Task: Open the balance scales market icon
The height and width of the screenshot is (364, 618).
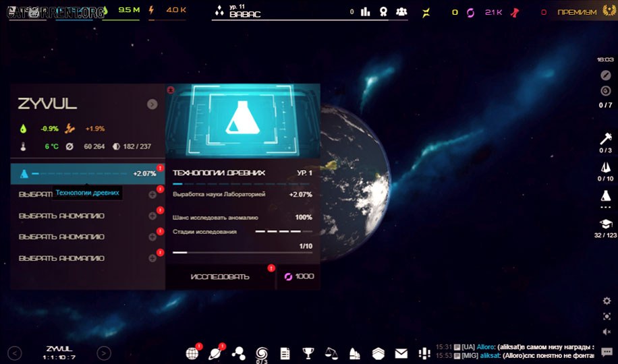Action: coord(331,353)
